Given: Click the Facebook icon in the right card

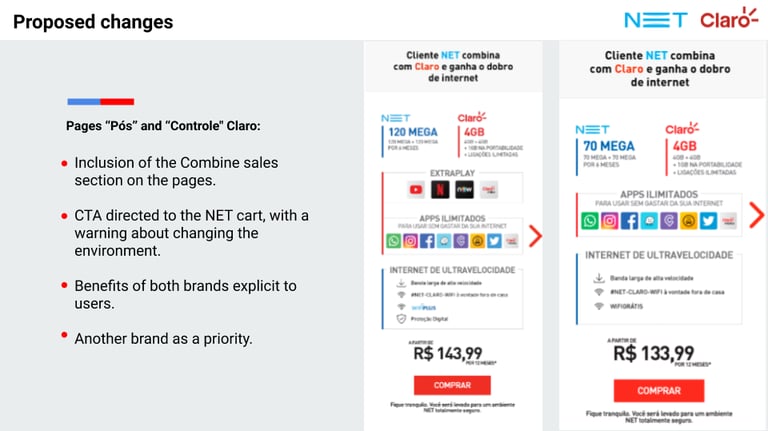Looking at the screenshot, I should point(629,221).
